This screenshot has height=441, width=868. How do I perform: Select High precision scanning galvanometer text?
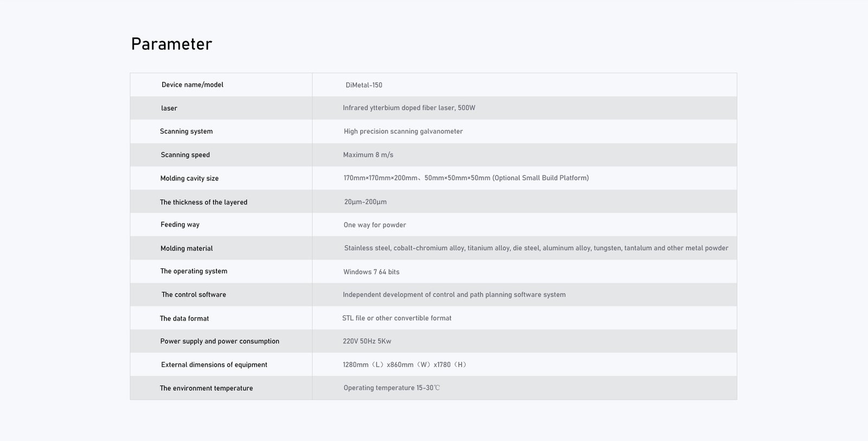403,131
